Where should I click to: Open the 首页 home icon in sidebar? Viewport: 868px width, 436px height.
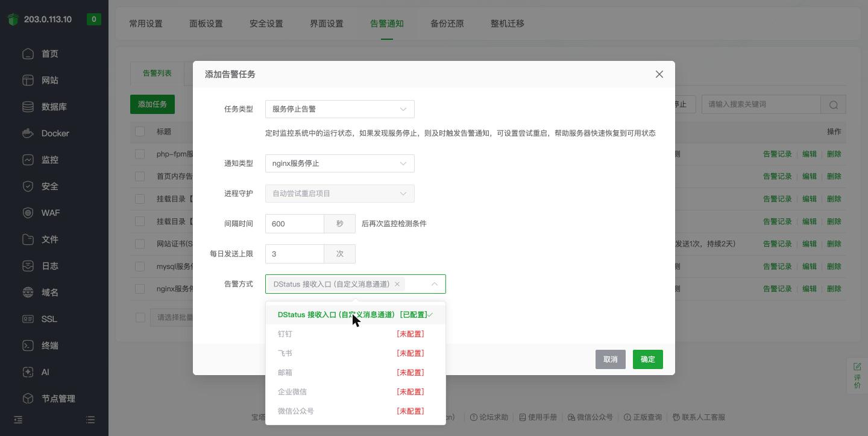(28, 54)
